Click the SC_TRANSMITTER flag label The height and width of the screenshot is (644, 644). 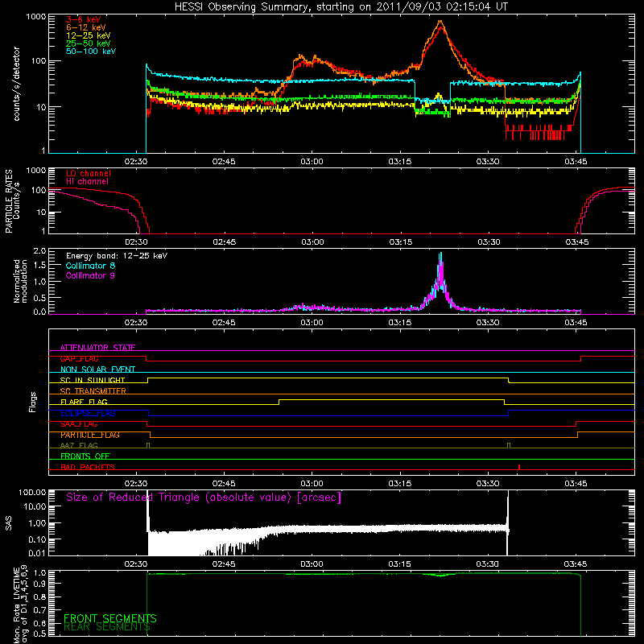93,391
